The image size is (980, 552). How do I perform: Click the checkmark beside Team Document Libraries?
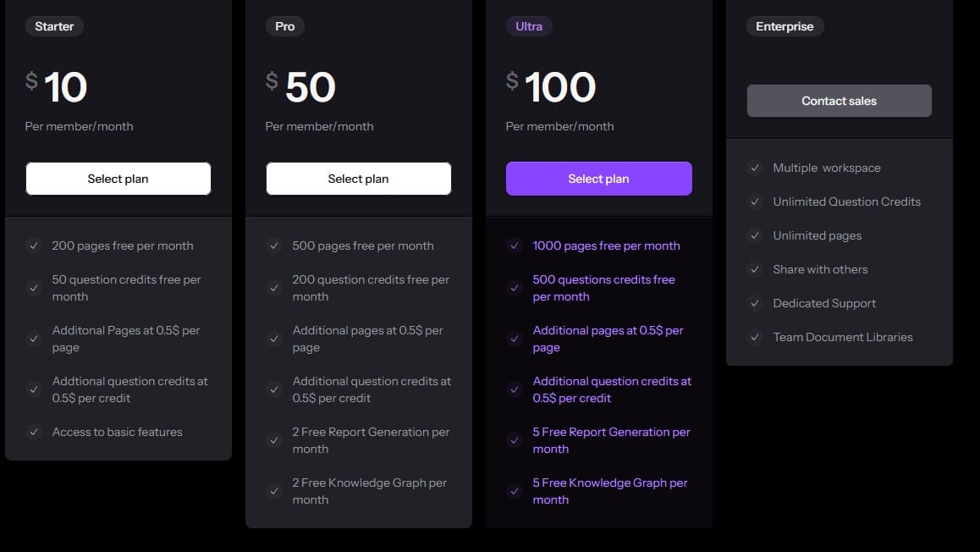[x=754, y=337]
